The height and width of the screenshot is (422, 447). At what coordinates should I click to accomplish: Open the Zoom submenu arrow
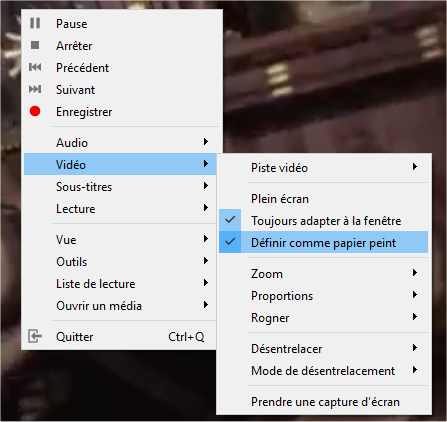point(415,273)
